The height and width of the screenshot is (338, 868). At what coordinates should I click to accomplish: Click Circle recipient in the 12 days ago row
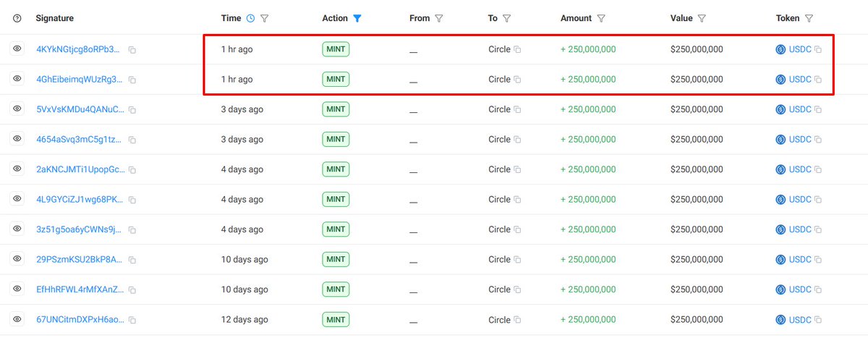pos(499,319)
